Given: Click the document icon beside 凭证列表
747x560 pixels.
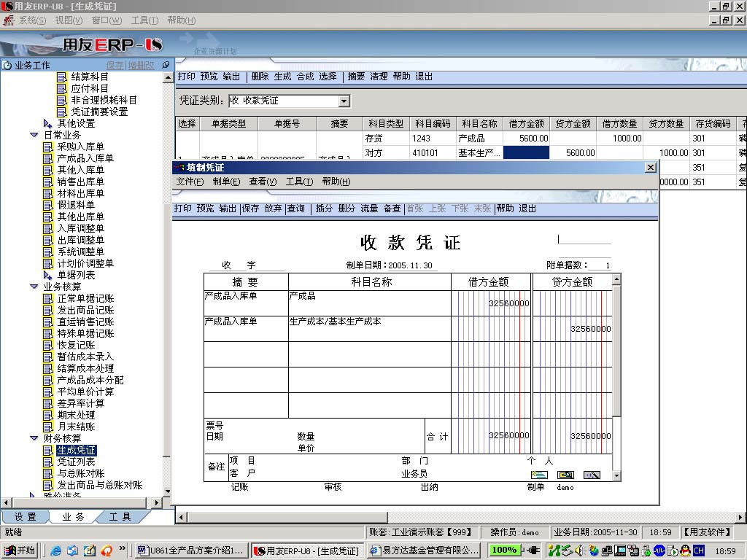Looking at the screenshot, I should (x=49, y=462).
